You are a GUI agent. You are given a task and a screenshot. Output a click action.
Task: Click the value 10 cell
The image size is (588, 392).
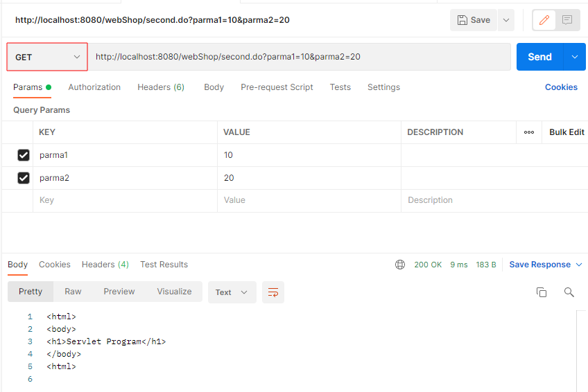pos(309,155)
